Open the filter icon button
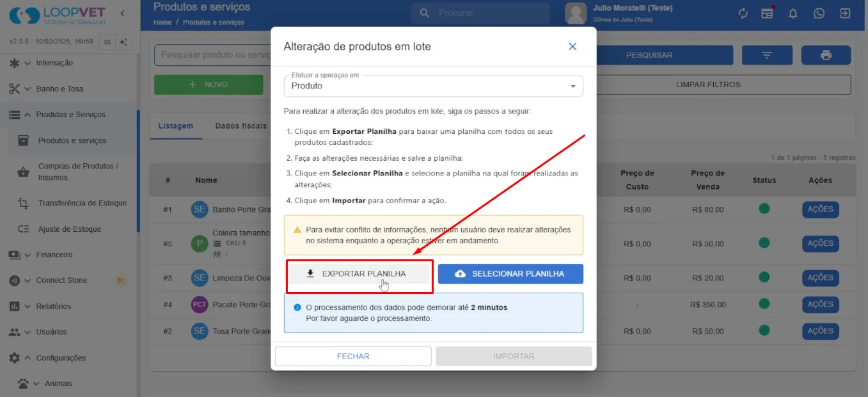 point(767,55)
